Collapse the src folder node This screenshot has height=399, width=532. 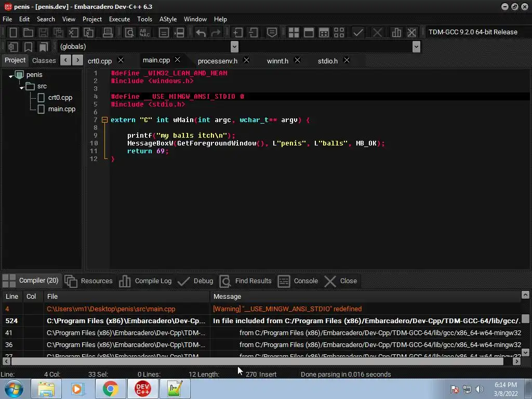[22, 87]
